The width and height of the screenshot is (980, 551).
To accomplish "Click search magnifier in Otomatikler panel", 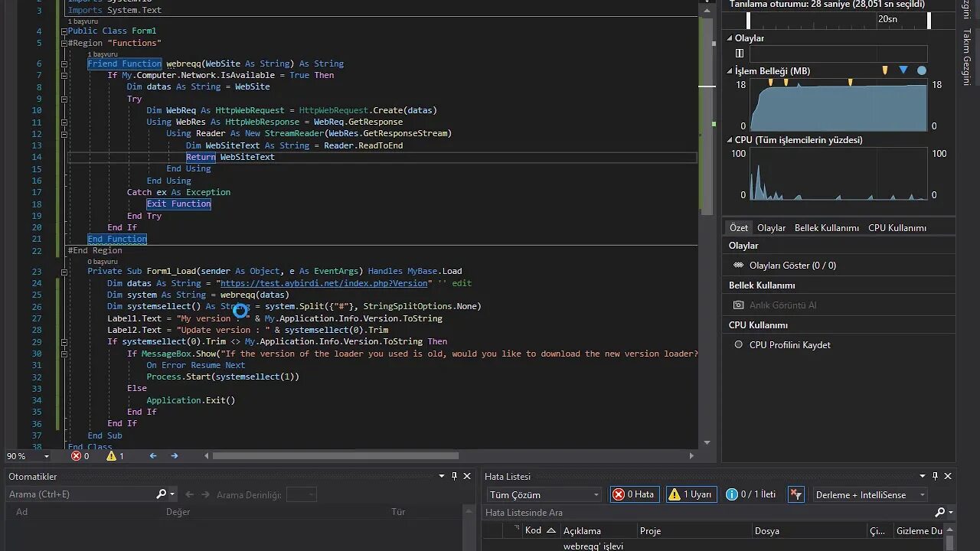I will coord(162,494).
